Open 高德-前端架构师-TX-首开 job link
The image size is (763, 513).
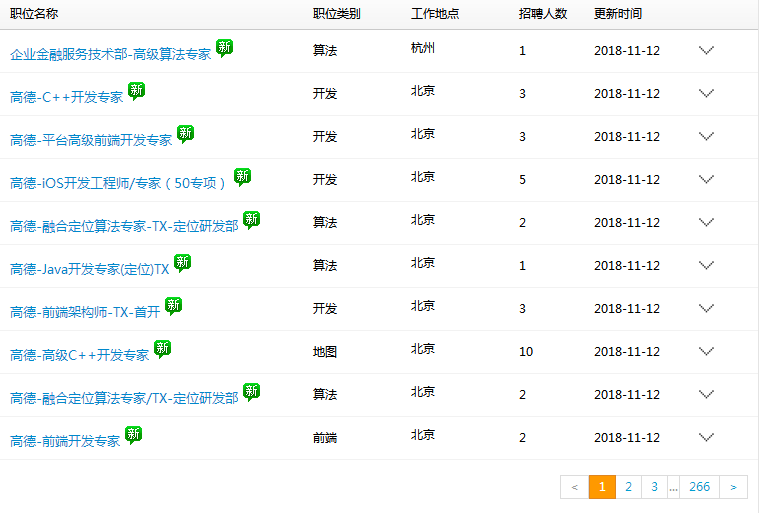85,312
